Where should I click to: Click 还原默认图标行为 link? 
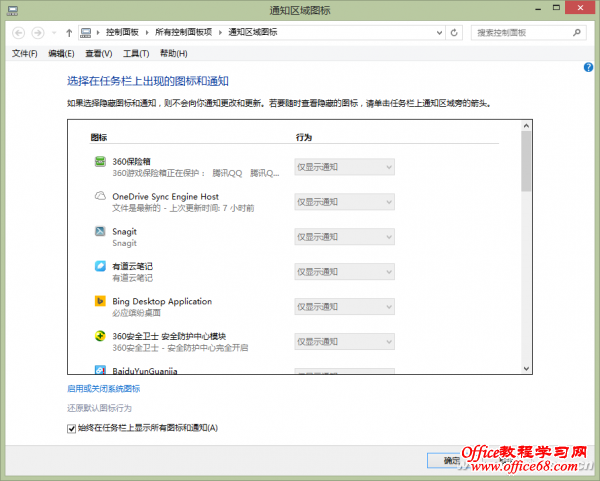99,408
